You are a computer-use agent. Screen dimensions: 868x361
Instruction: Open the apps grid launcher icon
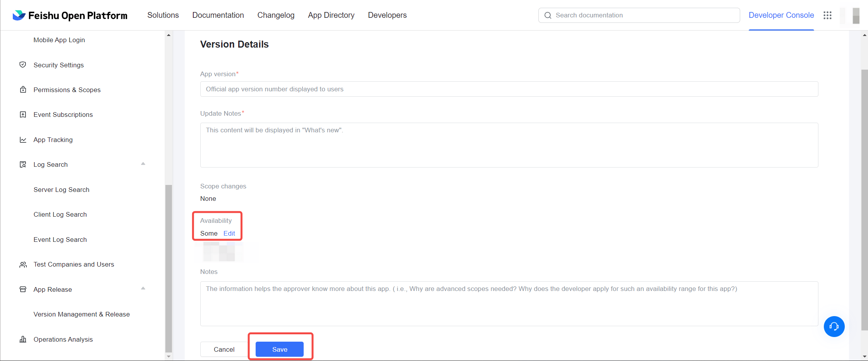coord(827,15)
